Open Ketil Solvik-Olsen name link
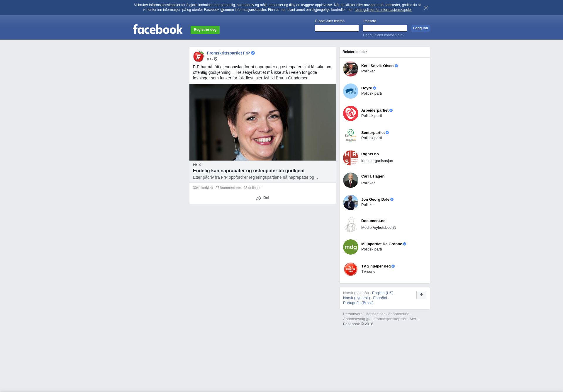This screenshot has height=392, width=563. point(377,66)
